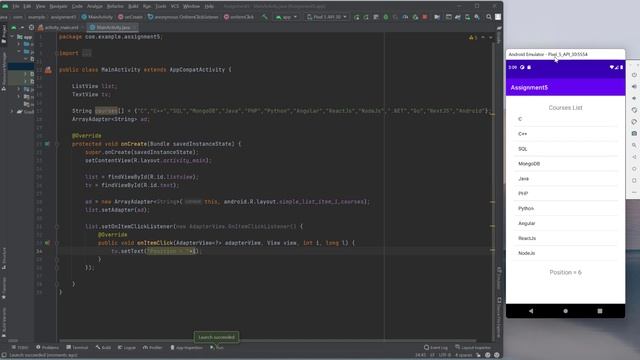The height and width of the screenshot is (360, 640).
Task: Open the Pixel device selector dropdown
Action: 327,17
